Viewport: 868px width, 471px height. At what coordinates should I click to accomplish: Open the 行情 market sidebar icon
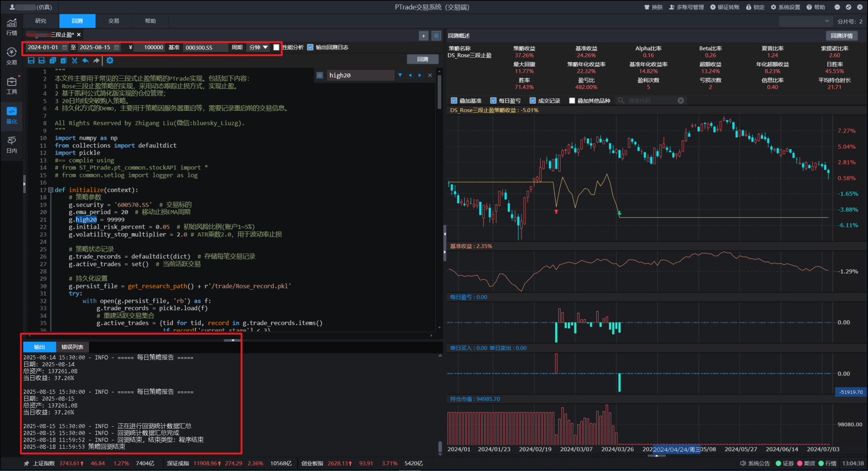pos(12,27)
